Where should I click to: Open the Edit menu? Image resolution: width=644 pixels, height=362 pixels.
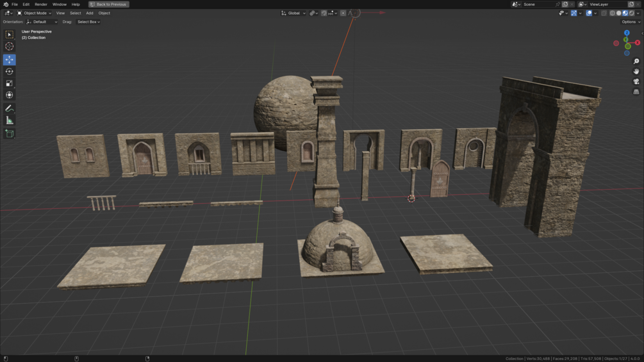pyautogui.click(x=26, y=4)
